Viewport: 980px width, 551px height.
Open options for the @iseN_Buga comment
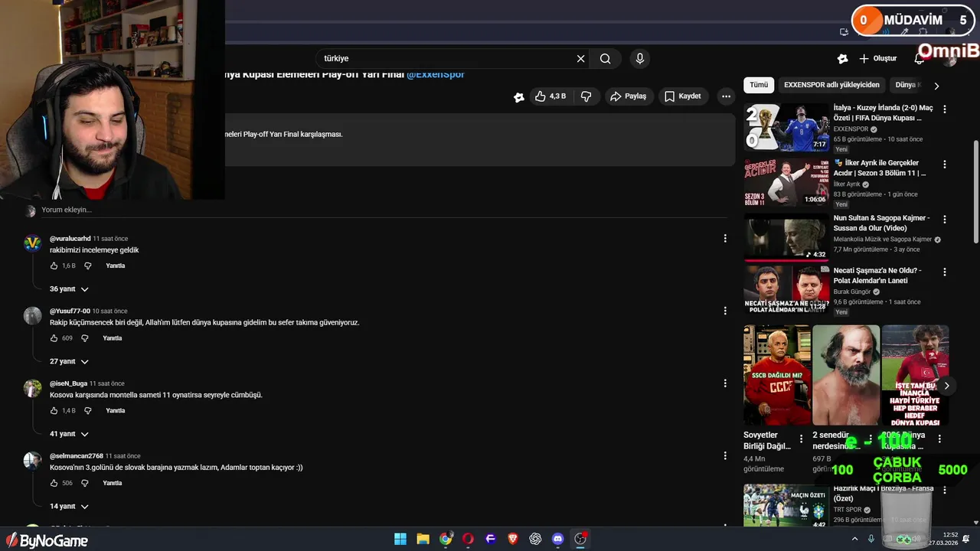(x=725, y=383)
